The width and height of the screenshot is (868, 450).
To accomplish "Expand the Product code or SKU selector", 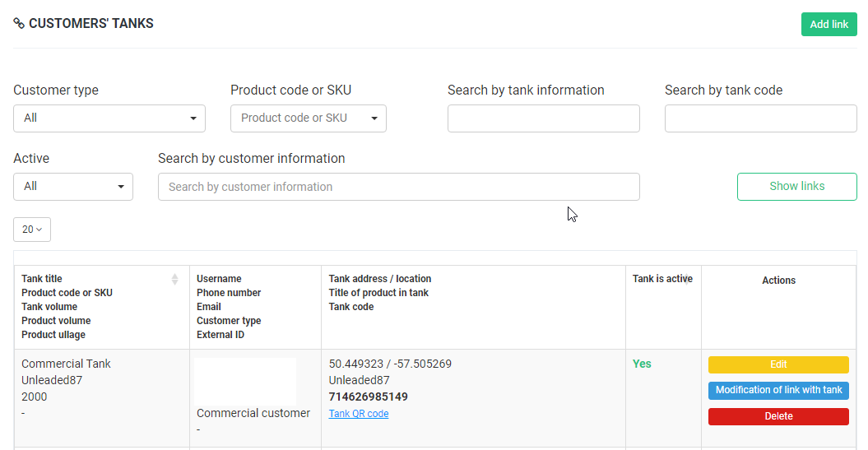I will click(309, 118).
